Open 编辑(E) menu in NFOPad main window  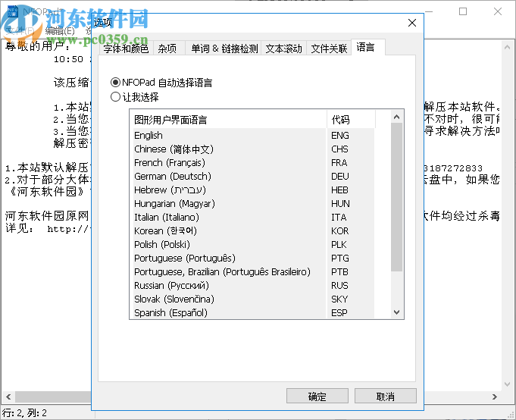60,31
